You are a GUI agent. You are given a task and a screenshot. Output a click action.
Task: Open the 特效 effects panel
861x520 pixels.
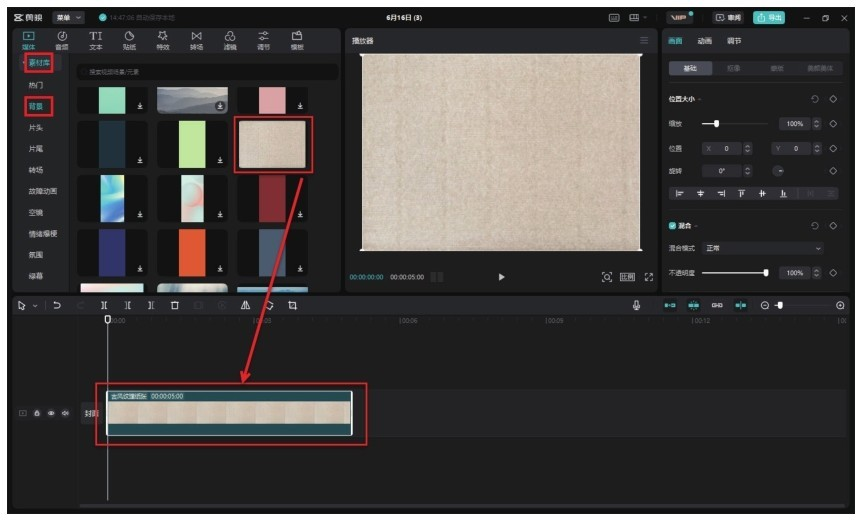[x=163, y=41]
